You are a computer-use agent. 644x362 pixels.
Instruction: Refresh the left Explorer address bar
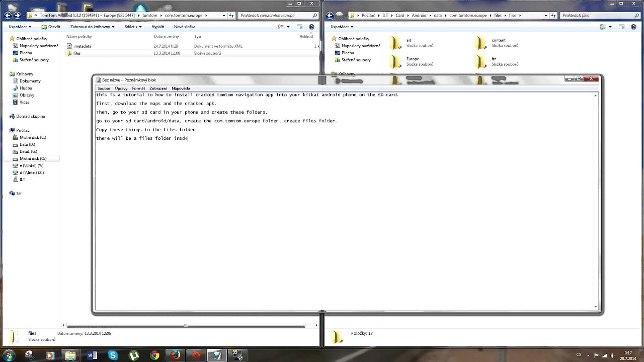pos(231,16)
